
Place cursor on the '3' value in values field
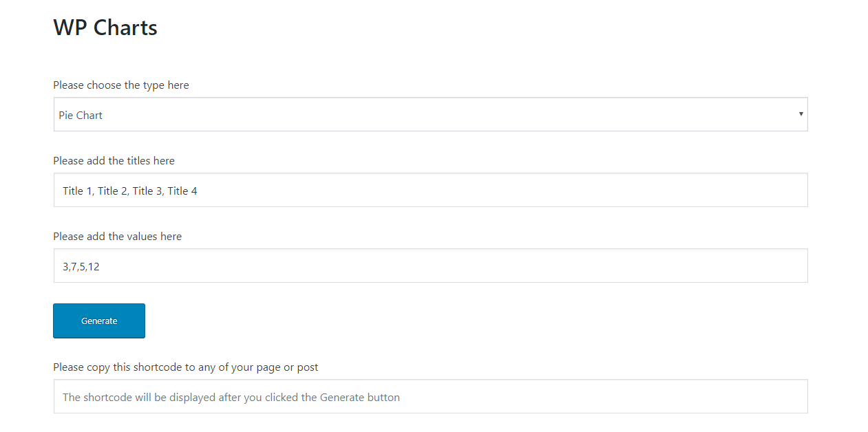coord(65,267)
